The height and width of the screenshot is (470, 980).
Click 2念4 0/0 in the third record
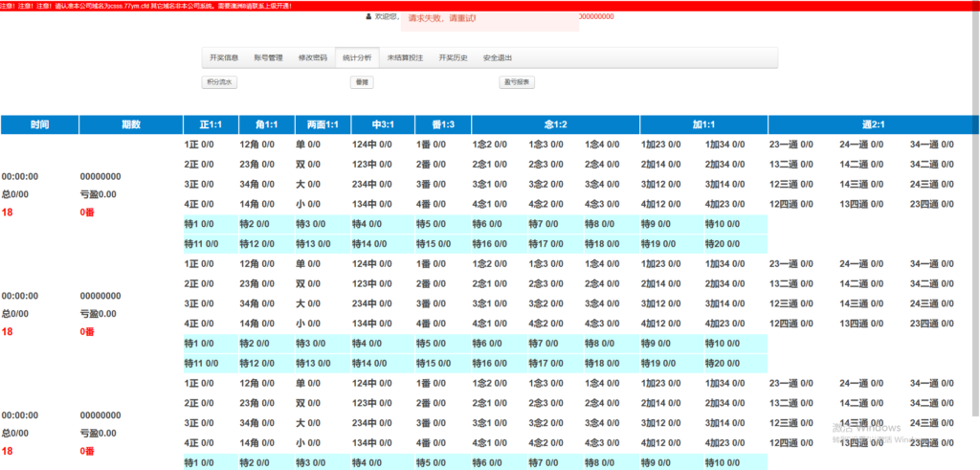603,403
